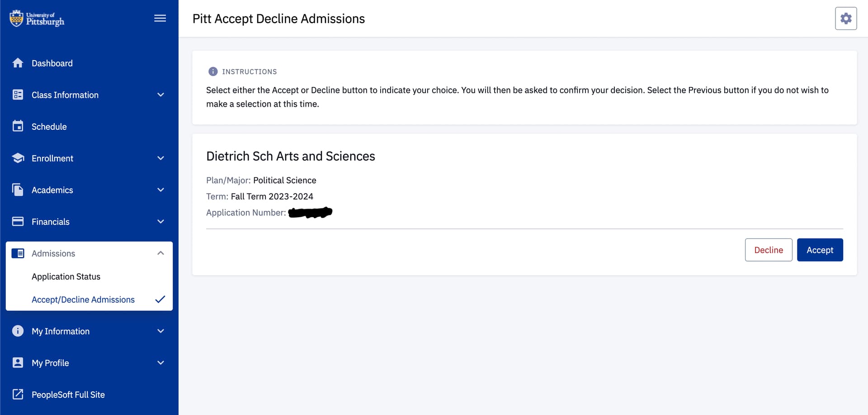Image resolution: width=868 pixels, height=415 pixels.
Task: Go to Dashboard in the sidebar
Action: 52,63
